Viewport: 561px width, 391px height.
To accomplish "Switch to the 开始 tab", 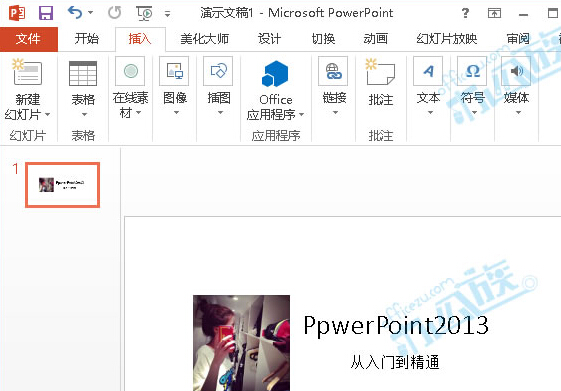I will point(86,39).
